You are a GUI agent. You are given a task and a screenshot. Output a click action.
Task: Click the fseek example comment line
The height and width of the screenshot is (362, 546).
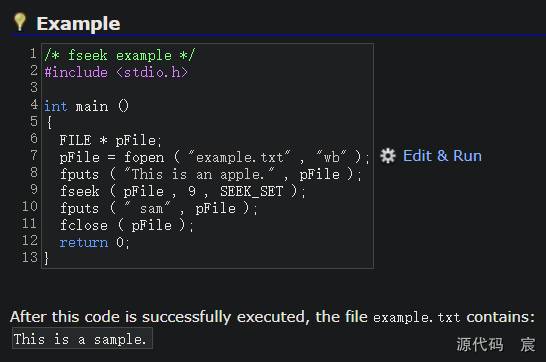coord(120,55)
